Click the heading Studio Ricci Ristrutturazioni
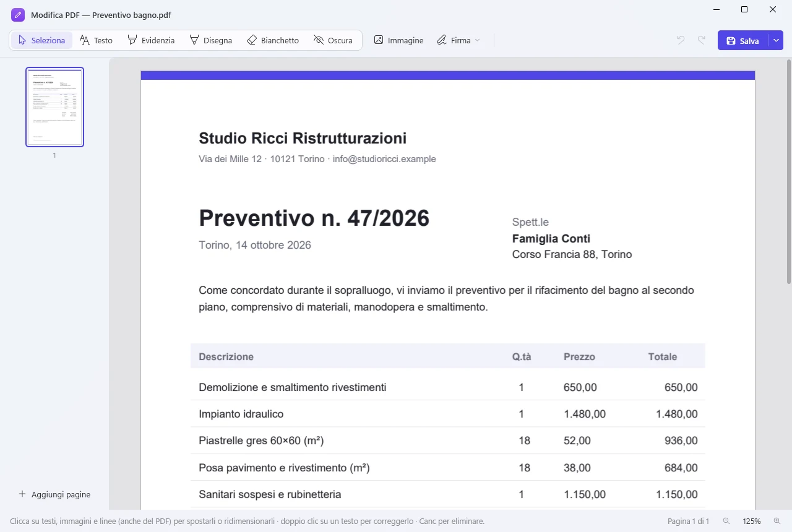Screen dimensions: 792x532 tap(303, 138)
